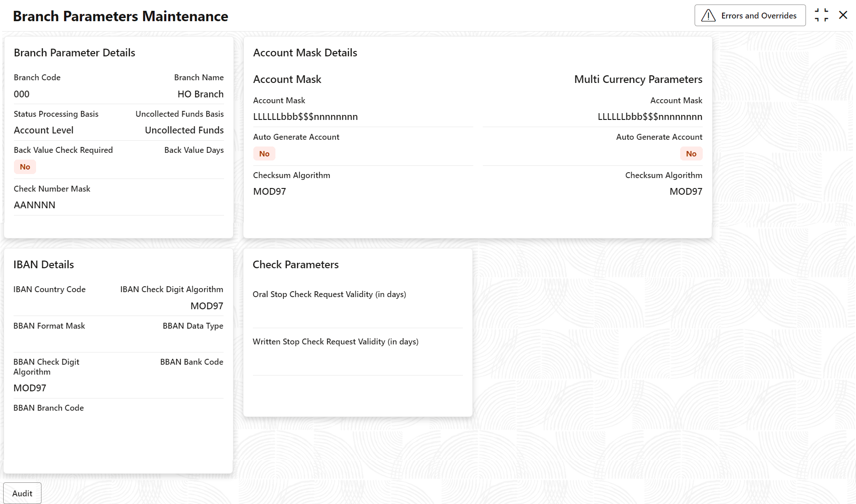Toggle Auto Generate Account 'No' under Account Mask
Image resolution: width=856 pixels, height=504 pixels.
tap(264, 154)
